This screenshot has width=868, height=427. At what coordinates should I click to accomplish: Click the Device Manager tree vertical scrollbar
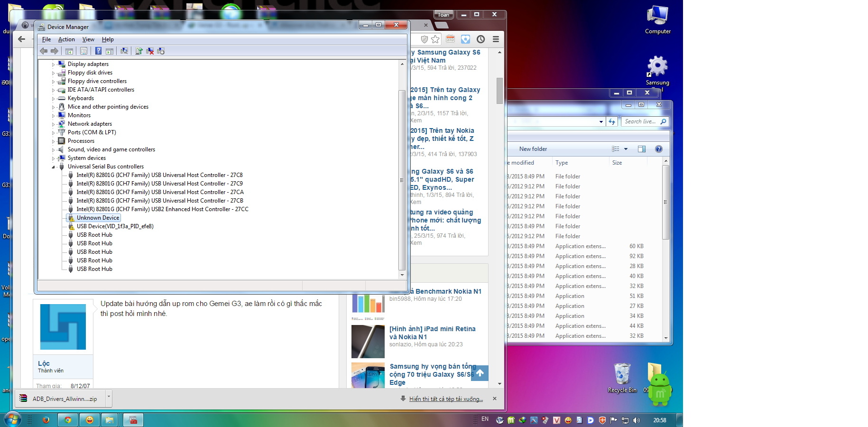(x=402, y=180)
